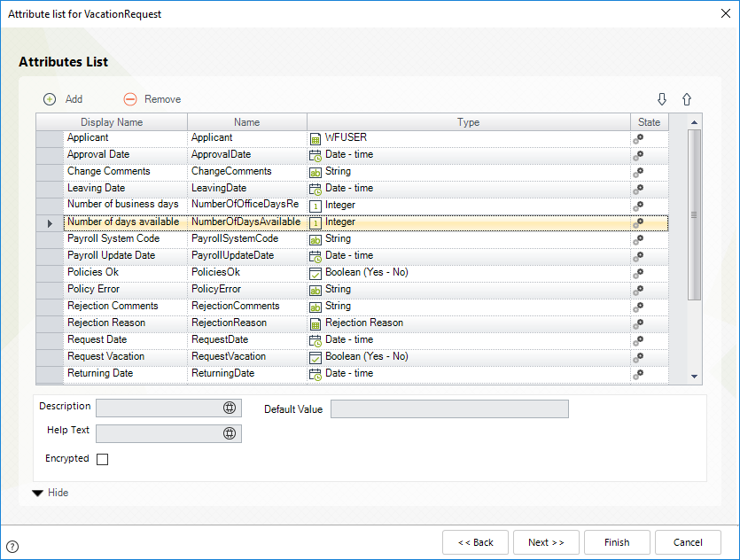Viewport: 740px width, 560px height.
Task: Select the PayrollUpdateDate name cell
Action: (247, 256)
